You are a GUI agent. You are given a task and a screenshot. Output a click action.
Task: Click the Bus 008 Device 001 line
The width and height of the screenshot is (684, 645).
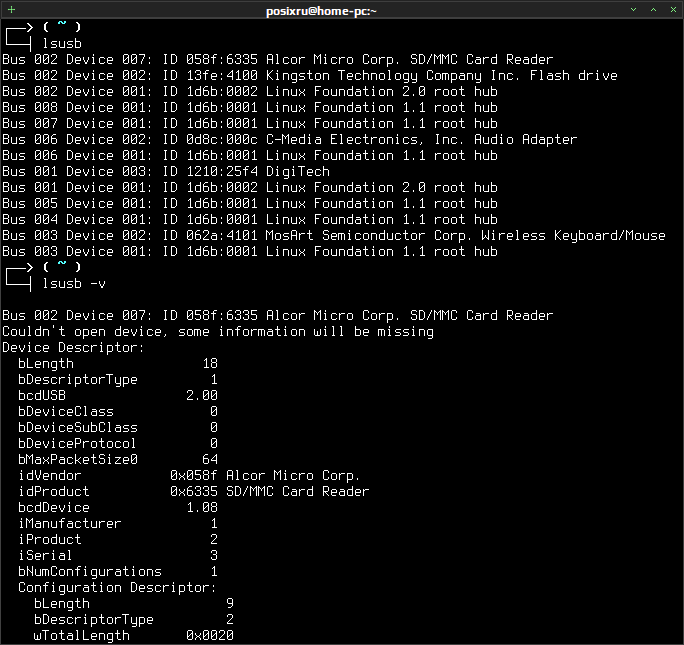click(250, 108)
